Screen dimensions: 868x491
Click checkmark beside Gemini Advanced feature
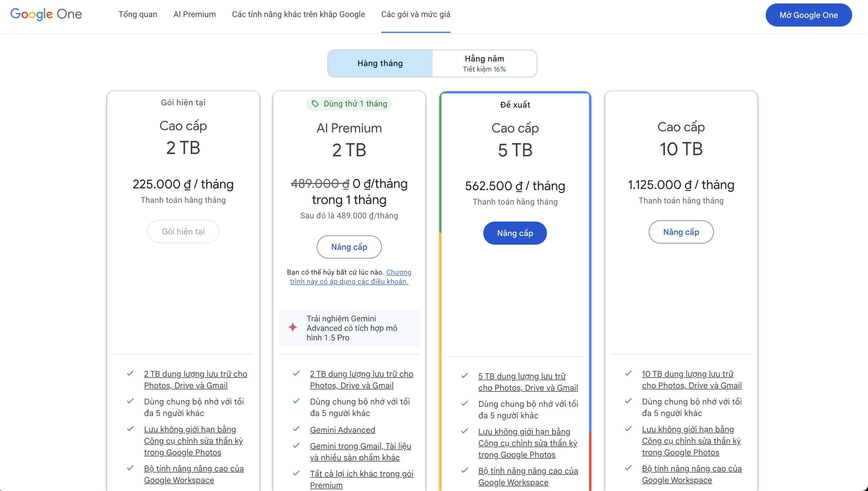click(x=296, y=429)
